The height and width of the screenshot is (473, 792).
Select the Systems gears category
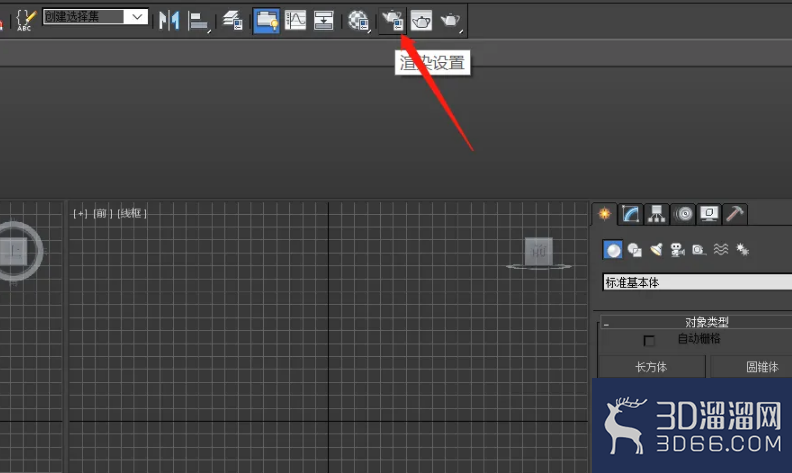[x=742, y=250]
